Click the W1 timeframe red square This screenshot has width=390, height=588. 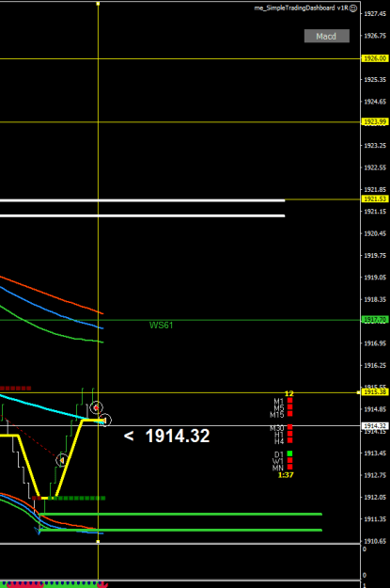click(289, 460)
